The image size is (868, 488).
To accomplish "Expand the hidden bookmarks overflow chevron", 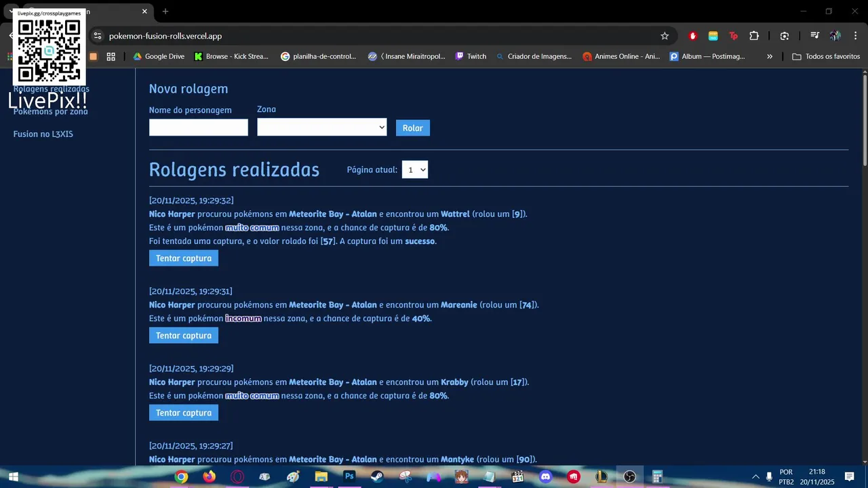I will pyautogui.click(x=770, y=56).
